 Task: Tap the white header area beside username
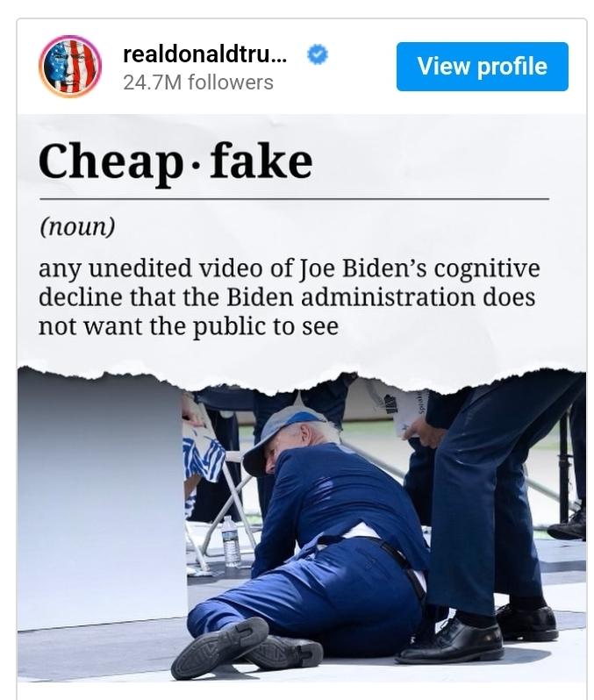pos(361,67)
